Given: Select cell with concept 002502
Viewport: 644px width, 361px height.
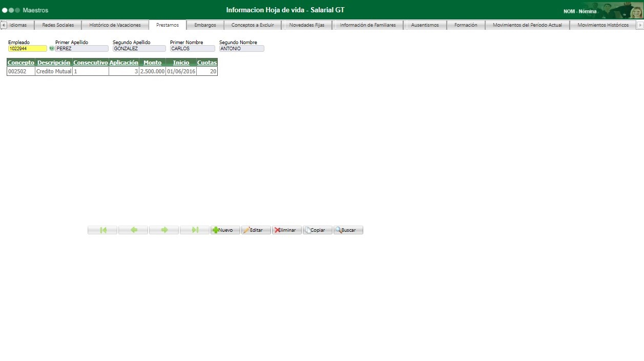Looking at the screenshot, I should click(x=21, y=72).
